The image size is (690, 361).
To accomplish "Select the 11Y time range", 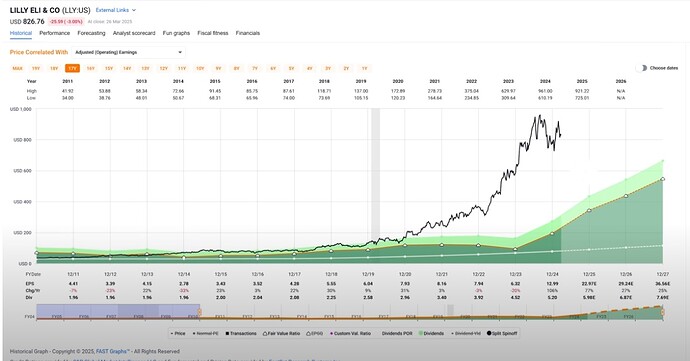I will (182, 68).
